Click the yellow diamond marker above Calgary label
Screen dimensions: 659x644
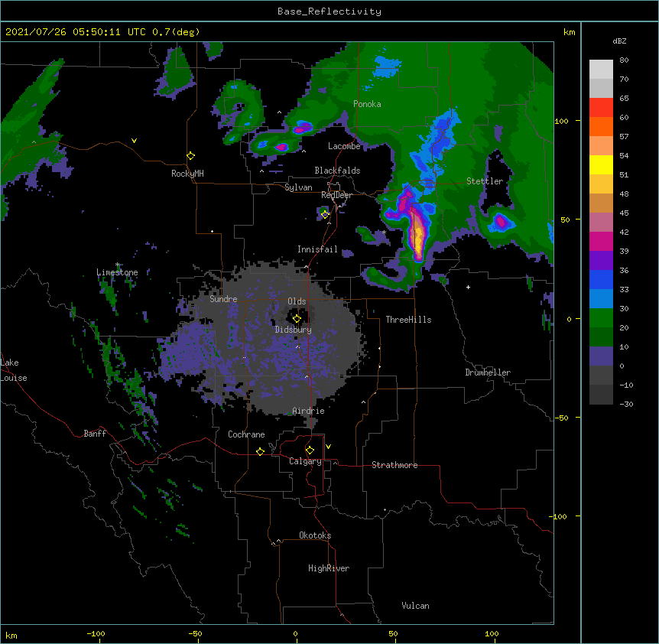(x=310, y=450)
